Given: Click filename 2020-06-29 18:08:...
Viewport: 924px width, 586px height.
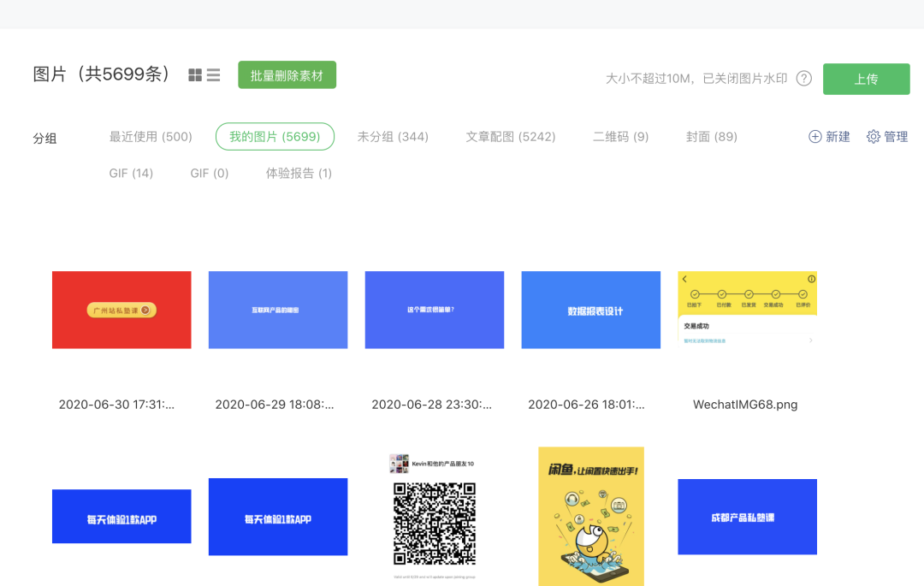Looking at the screenshot, I should click(x=275, y=405).
